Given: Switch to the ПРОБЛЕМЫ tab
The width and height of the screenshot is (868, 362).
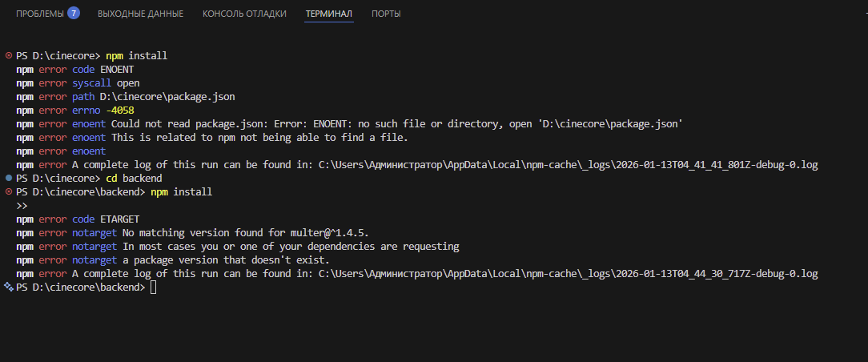Looking at the screenshot, I should (37, 14).
